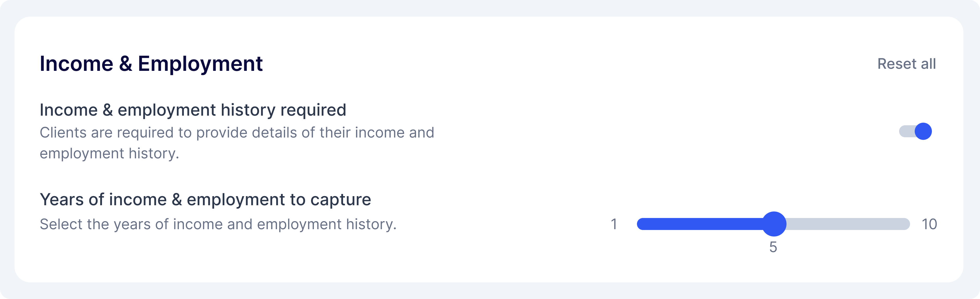The height and width of the screenshot is (299, 980).
Task: Click the blue filled part of years slider
Action: coord(699,224)
